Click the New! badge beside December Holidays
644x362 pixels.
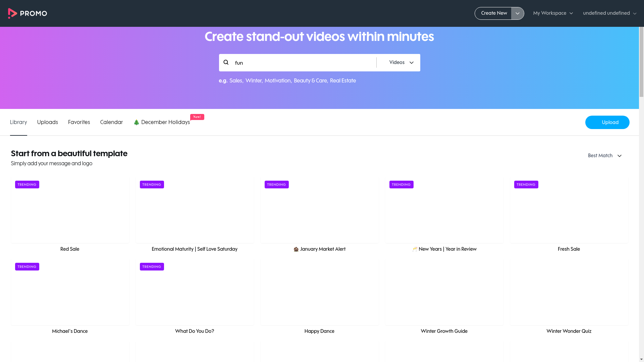197,117
